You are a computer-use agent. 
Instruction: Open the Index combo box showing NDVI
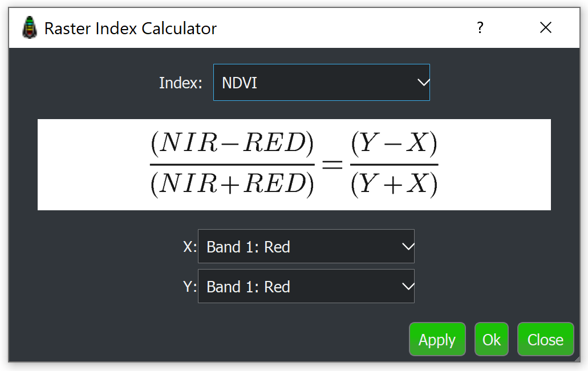[313, 83]
